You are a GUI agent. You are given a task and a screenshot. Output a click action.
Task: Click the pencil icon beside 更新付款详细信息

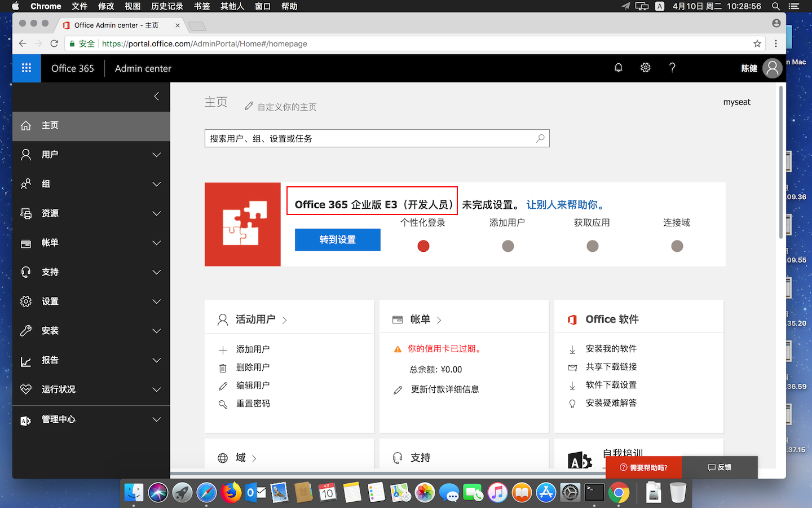(398, 390)
